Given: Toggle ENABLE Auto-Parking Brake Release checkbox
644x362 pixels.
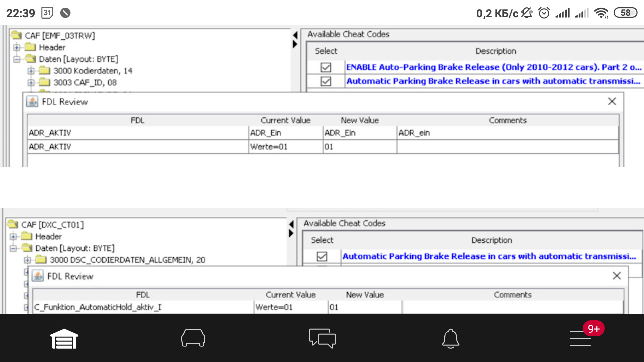Looking at the screenshot, I should tap(326, 67).
